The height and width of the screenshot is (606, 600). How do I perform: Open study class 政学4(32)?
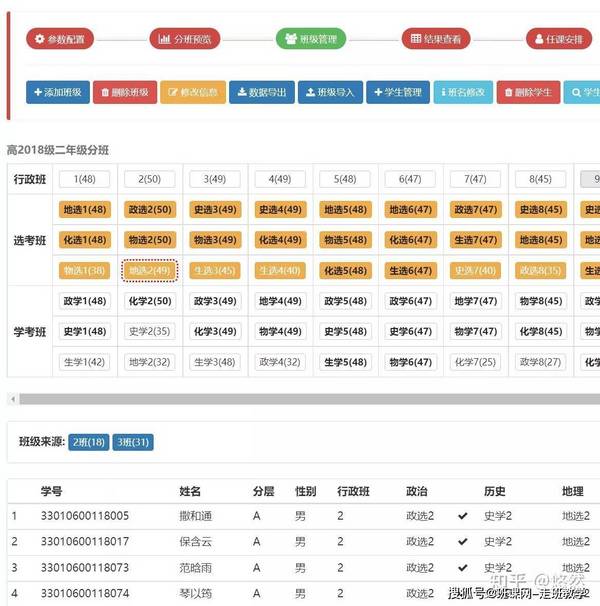click(x=280, y=362)
